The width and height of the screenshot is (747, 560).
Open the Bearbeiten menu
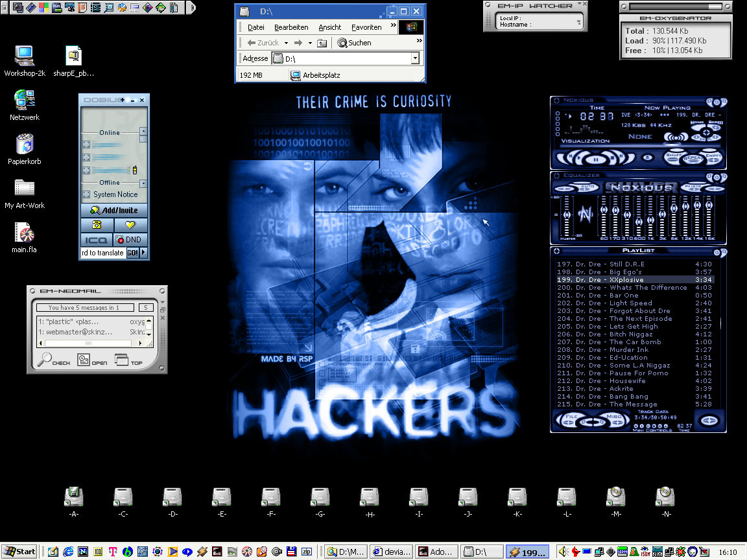click(x=291, y=27)
